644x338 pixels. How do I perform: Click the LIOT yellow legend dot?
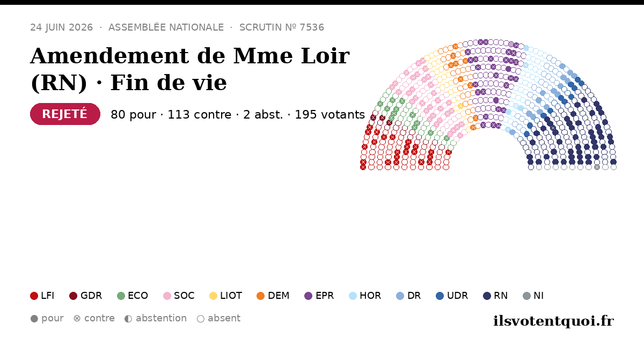(213, 296)
